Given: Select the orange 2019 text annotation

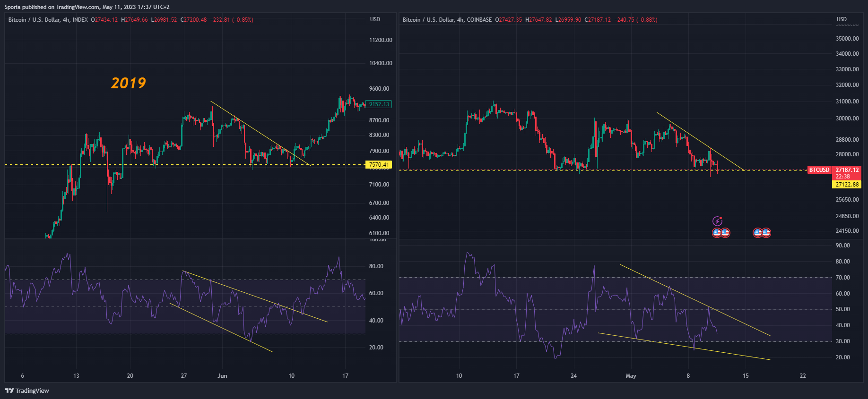Looking at the screenshot, I should click(129, 83).
